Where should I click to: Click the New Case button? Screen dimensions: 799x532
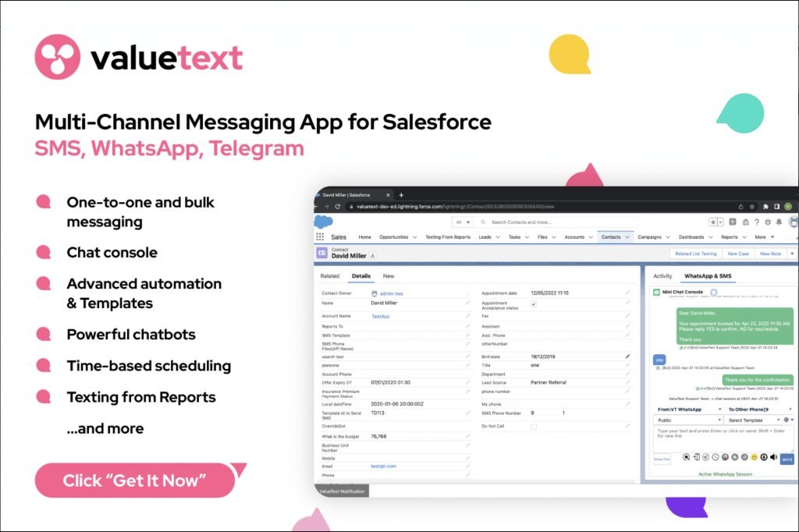point(738,254)
